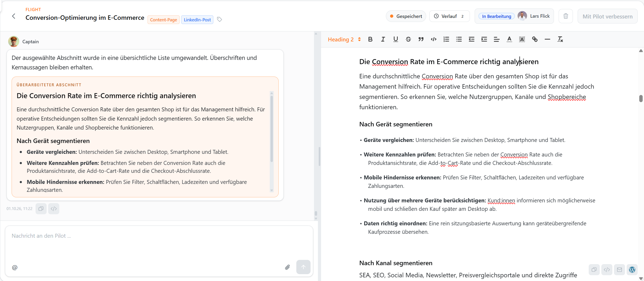The width and height of the screenshot is (644, 281).
Task: Insert a hyperlink
Action: point(535,39)
